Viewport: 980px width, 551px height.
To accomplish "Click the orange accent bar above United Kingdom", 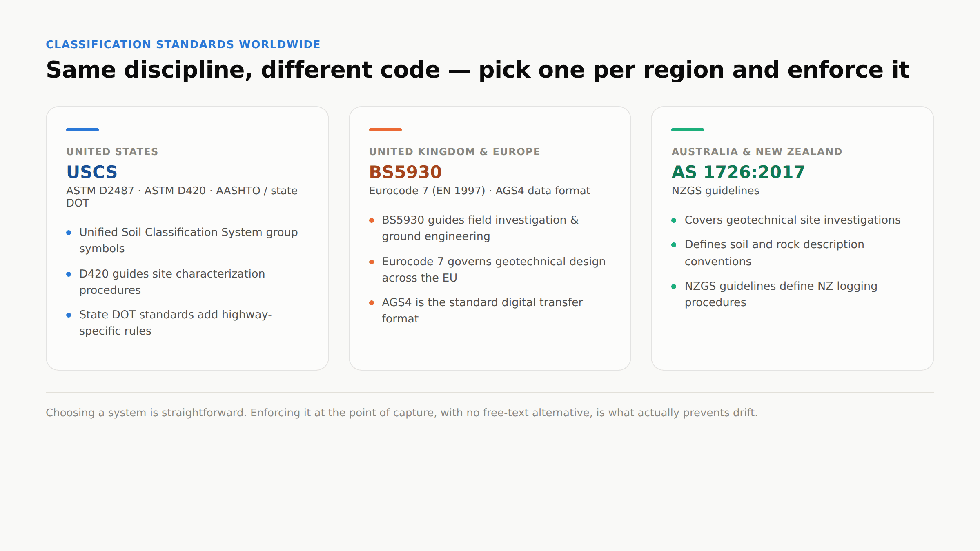I will (385, 130).
